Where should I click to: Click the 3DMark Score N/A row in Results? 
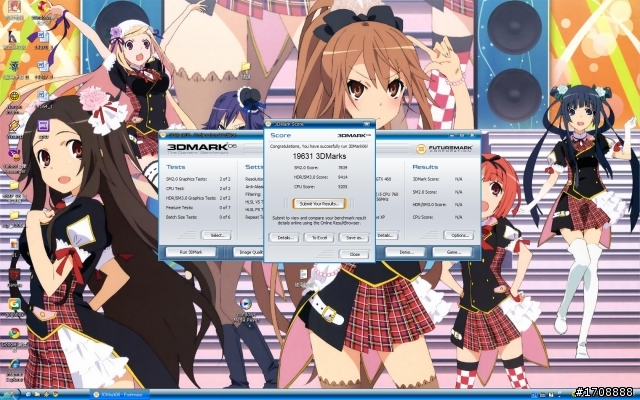(x=438, y=179)
